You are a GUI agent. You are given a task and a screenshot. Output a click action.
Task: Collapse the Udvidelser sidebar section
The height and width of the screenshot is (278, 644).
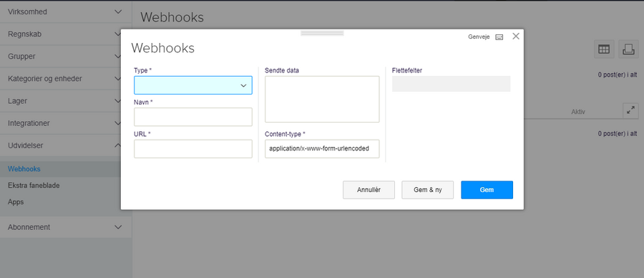click(66, 145)
